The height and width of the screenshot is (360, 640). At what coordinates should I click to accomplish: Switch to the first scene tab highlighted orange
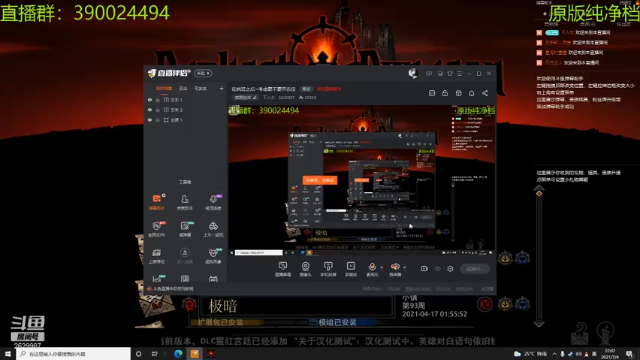coord(164,88)
